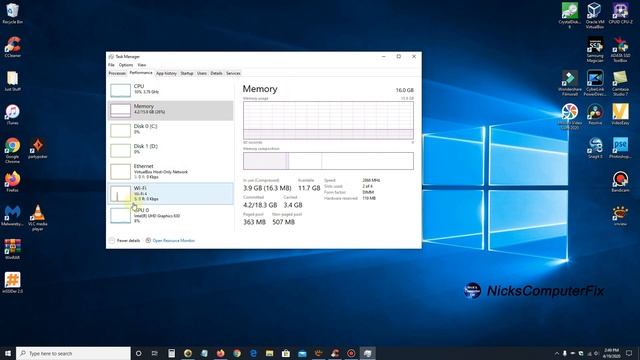Viewport: 640px width, 360px height.
Task: Launch partypoker desktop shortcut
Action: [38, 148]
